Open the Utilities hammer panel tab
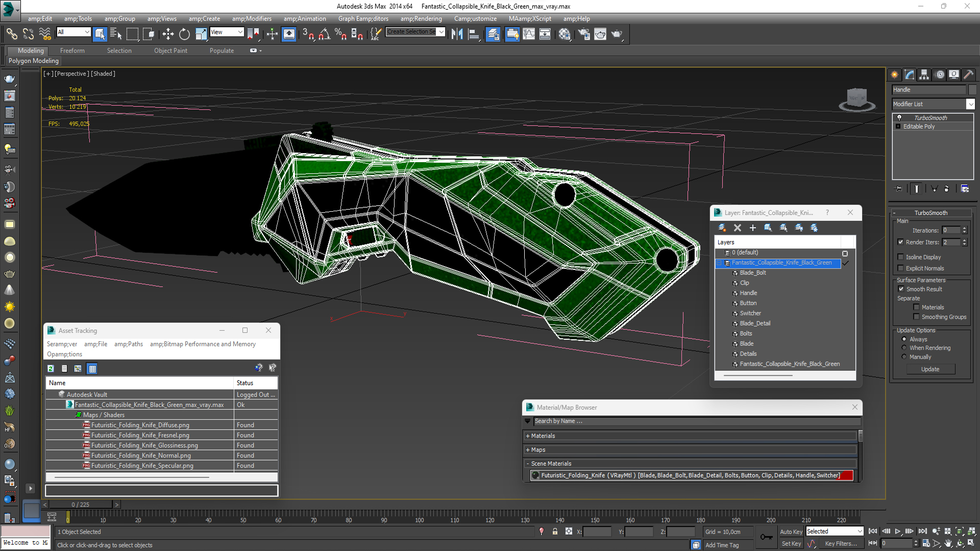 (x=968, y=74)
